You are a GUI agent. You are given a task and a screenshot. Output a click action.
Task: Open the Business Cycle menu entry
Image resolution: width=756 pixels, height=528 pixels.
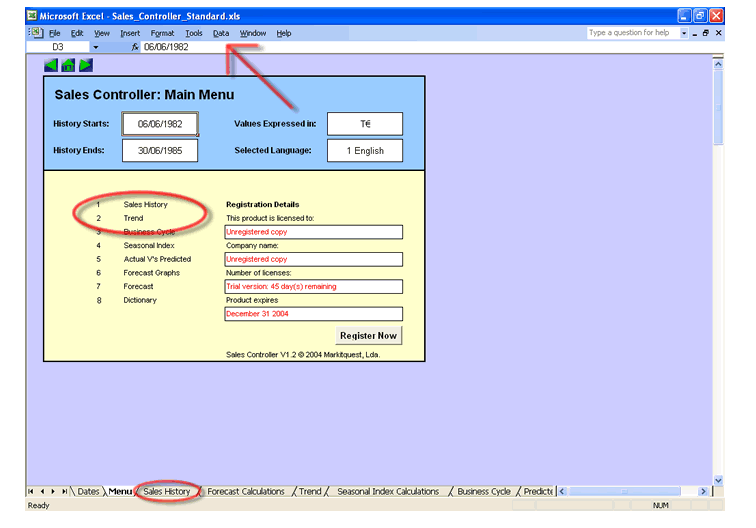click(x=149, y=232)
